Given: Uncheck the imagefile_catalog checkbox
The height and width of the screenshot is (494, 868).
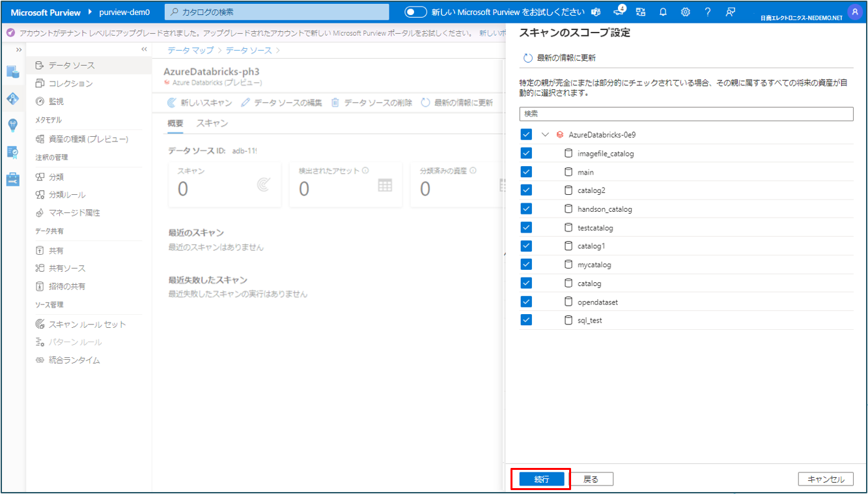Looking at the screenshot, I should [x=526, y=153].
